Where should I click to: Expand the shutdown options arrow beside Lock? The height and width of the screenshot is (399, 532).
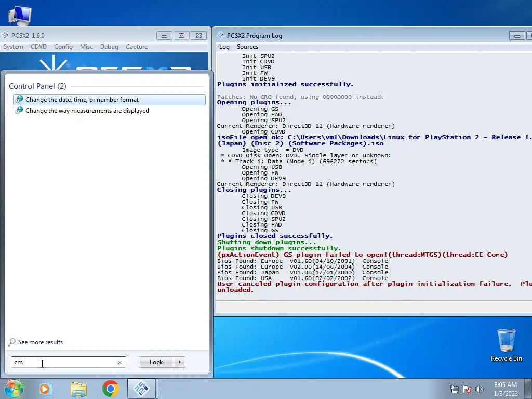pyautogui.click(x=179, y=362)
